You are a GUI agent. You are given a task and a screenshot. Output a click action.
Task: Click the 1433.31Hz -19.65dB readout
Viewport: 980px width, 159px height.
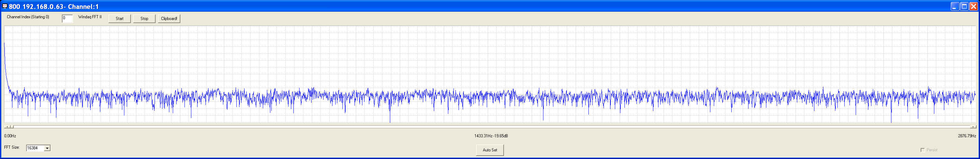(x=491, y=136)
